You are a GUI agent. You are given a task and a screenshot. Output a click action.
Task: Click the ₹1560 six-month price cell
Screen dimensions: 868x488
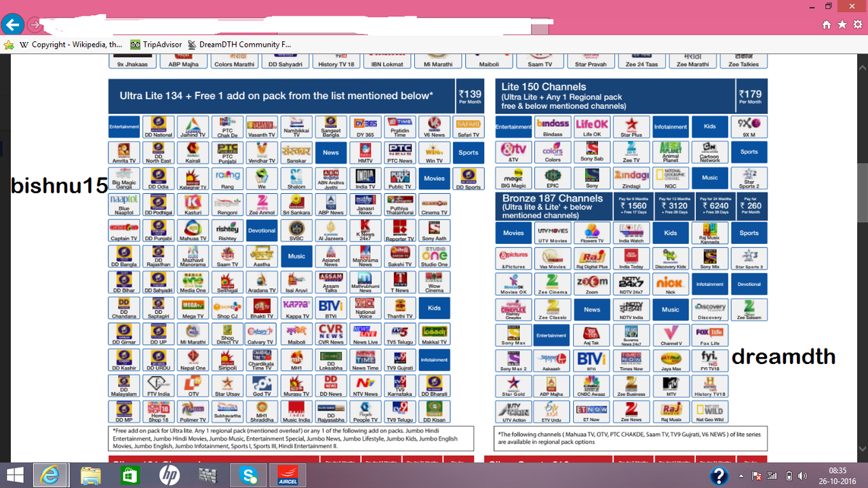click(632, 207)
